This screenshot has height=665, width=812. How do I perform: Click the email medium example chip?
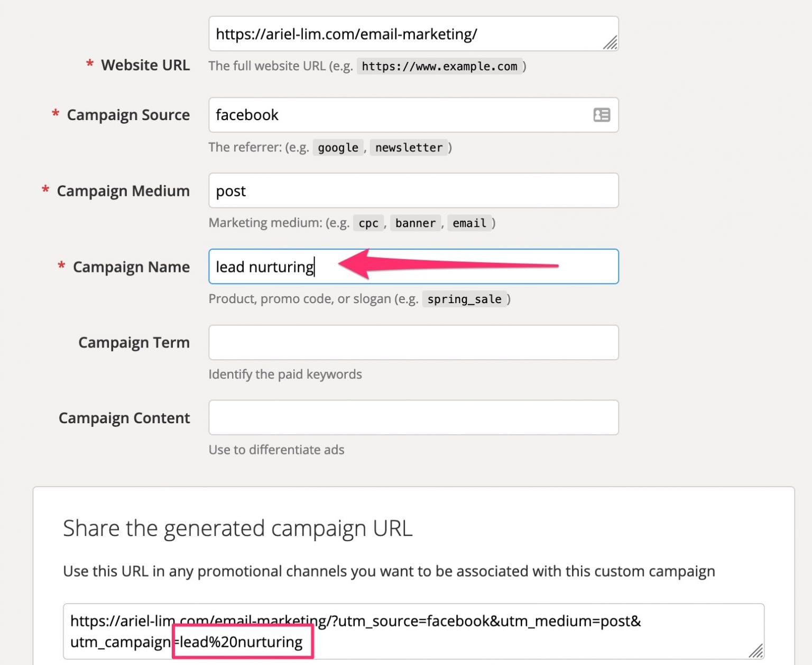tap(468, 223)
